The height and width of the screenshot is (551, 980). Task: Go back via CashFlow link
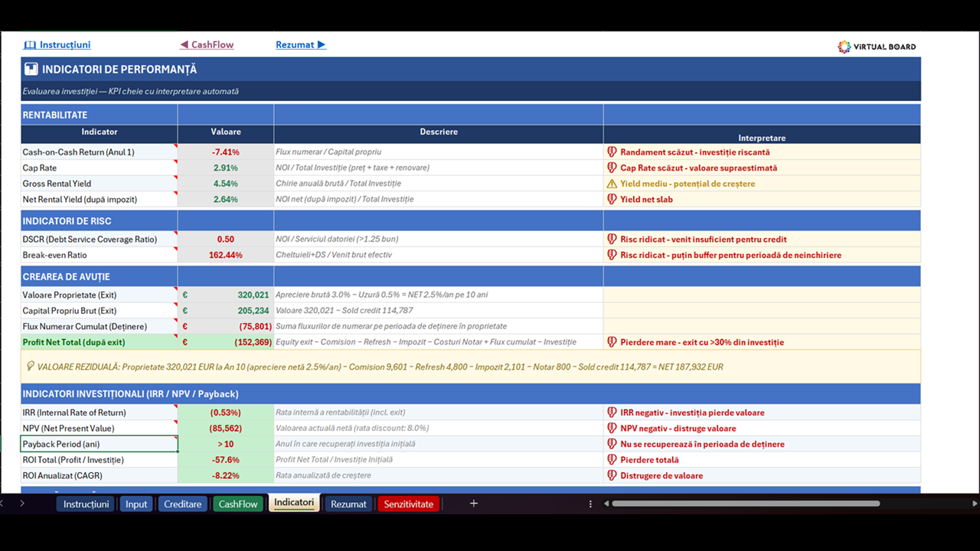coord(207,45)
